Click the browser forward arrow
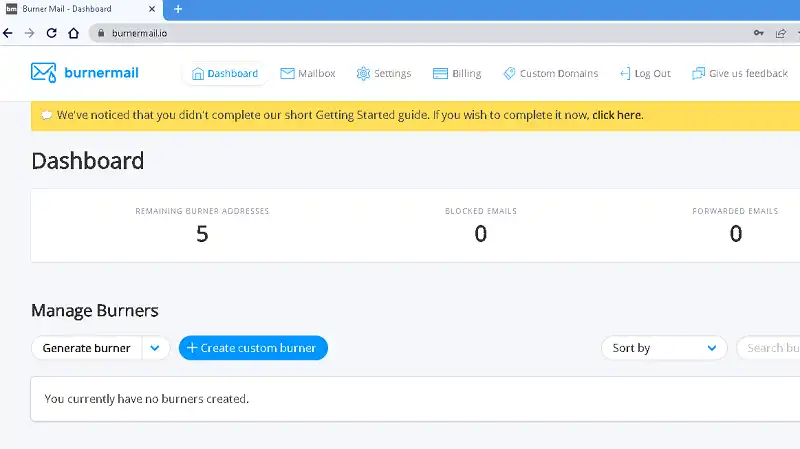Viewport: 800px width, 449px height. click(30, 32)
